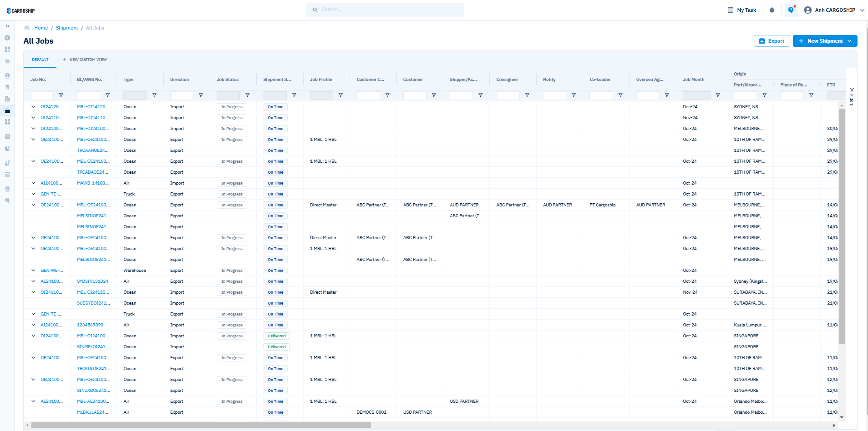Image resolution: width=868 pixels, height=431 pixels.
Task: Click filter icon in Job No. column
Action: 61,95
